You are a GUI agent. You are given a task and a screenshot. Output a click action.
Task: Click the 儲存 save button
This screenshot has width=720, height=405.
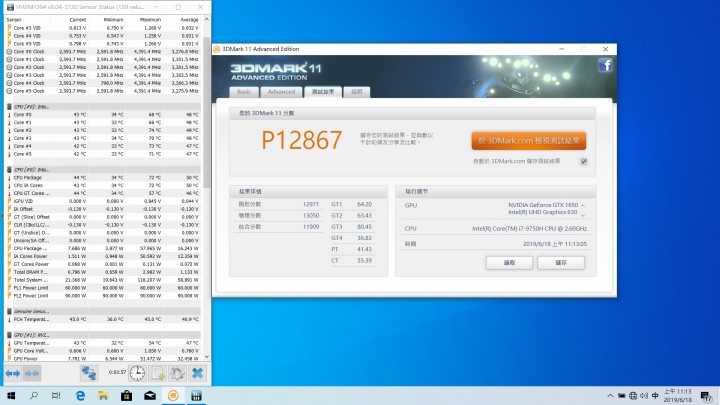pyautogui.click(x=561, y=263)
